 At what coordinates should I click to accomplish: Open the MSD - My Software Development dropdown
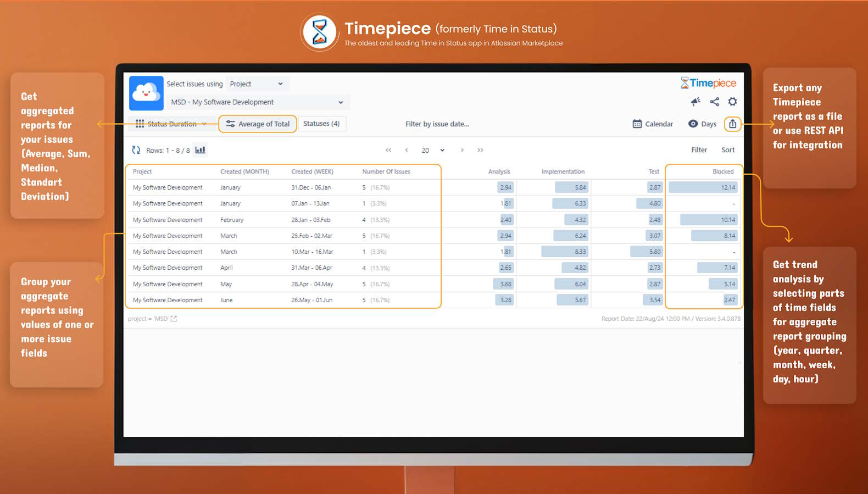point(257,102)
